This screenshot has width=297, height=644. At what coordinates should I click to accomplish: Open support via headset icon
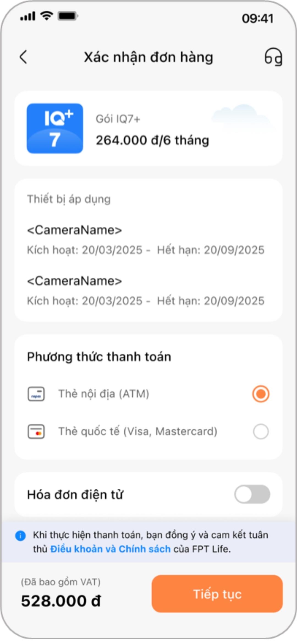click(x=273, y=57)
